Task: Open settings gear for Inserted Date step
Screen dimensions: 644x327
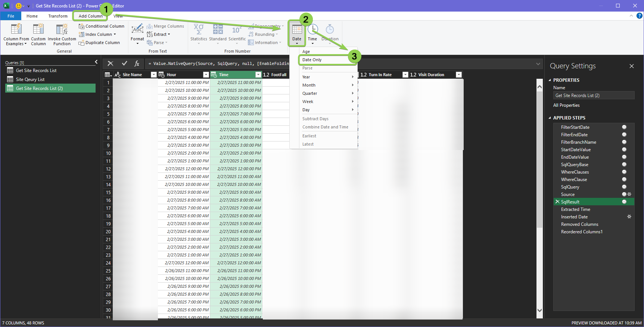Action: coord(629,217)
